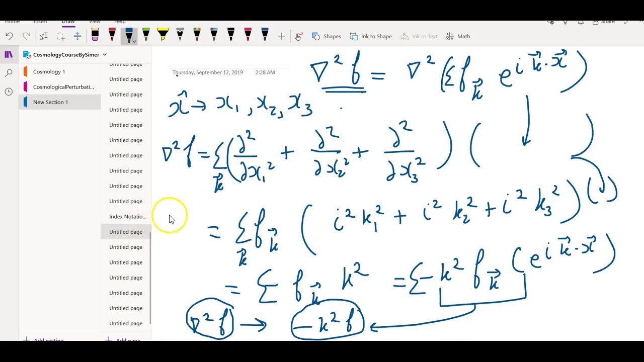Click the lightbulb tell-me icon
The width and height of the screenshot is (644, 362).
click(x=565, y=22)
